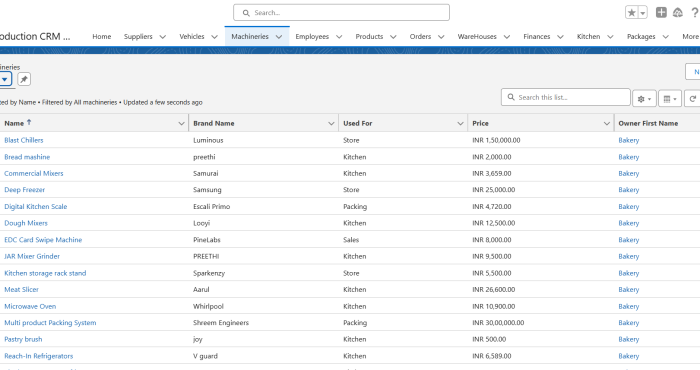Open the favorites star icon

[x=632, y=12]
